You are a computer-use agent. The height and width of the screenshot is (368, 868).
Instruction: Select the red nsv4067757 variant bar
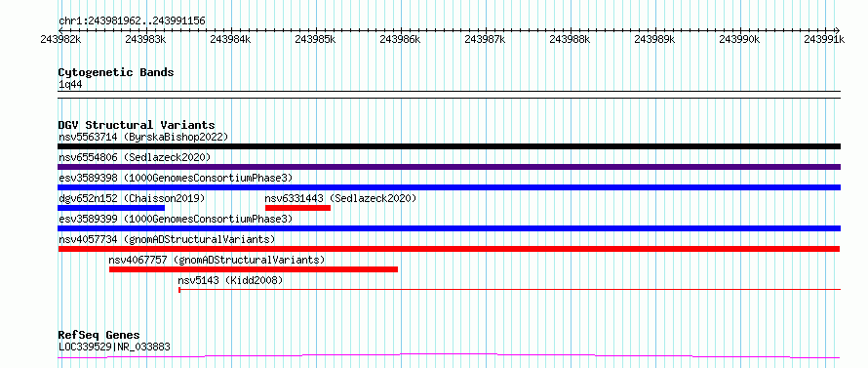click(x=254, y=269)
